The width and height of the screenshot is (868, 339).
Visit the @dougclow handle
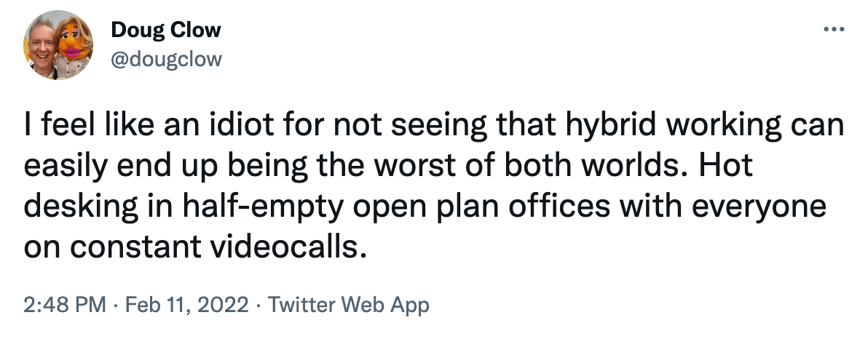(x=165, y=58)
